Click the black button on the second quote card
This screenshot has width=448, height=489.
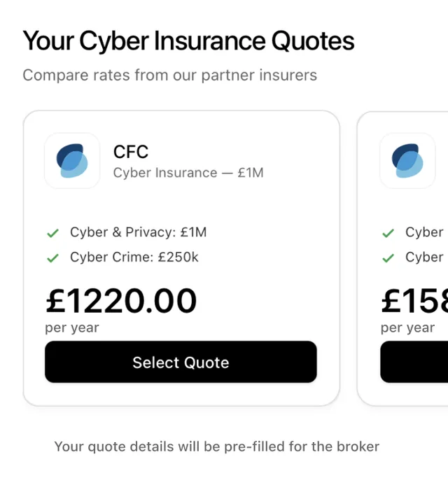coord(414,362)
